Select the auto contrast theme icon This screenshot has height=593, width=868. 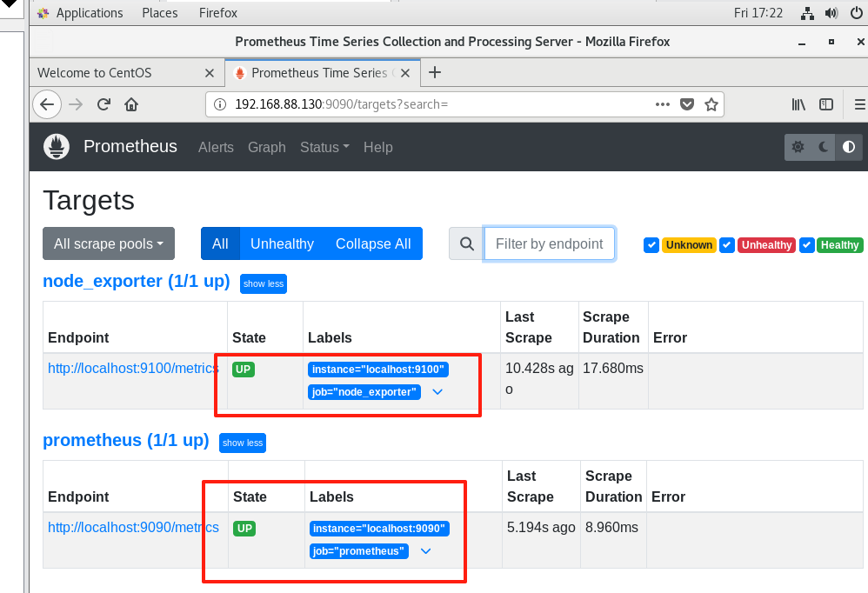click(849, 147)
